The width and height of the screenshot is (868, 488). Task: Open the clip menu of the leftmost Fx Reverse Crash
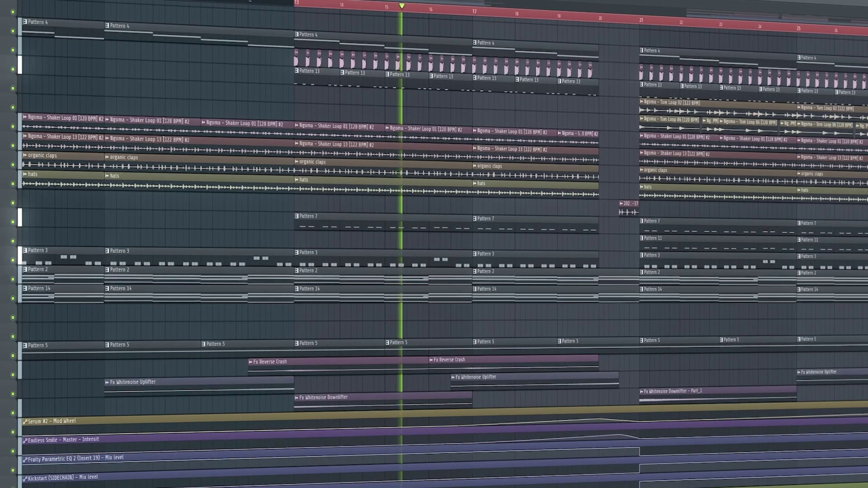250,362
